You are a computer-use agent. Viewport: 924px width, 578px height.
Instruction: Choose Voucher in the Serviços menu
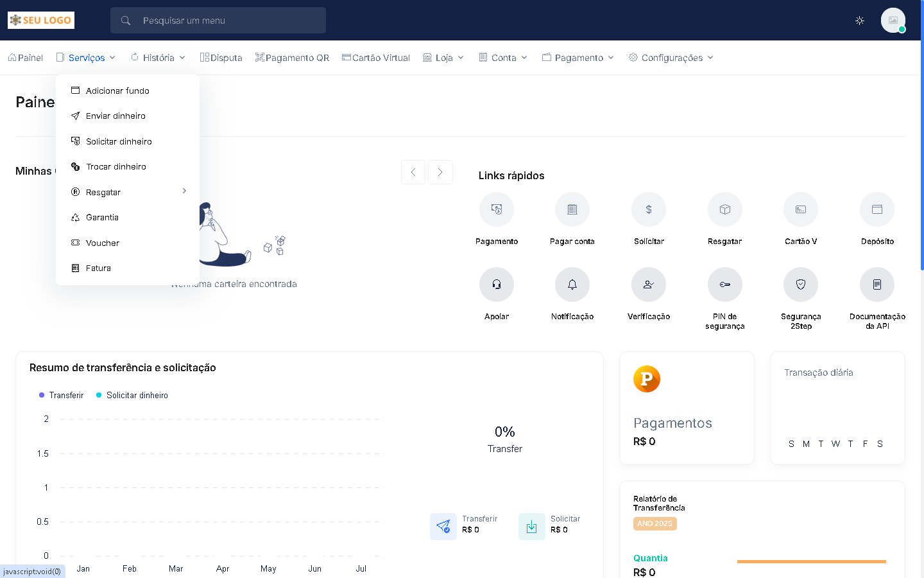(x=103, y=243)
